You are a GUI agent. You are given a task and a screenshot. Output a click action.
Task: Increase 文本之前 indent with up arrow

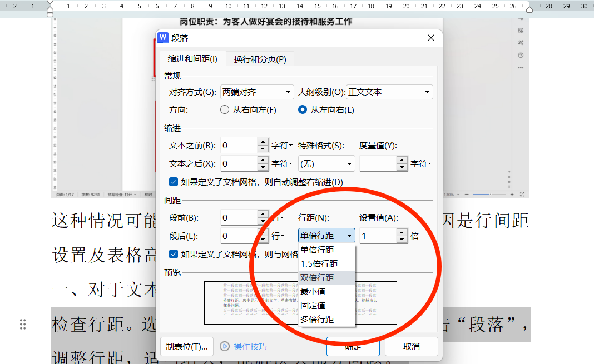[263, 142]
